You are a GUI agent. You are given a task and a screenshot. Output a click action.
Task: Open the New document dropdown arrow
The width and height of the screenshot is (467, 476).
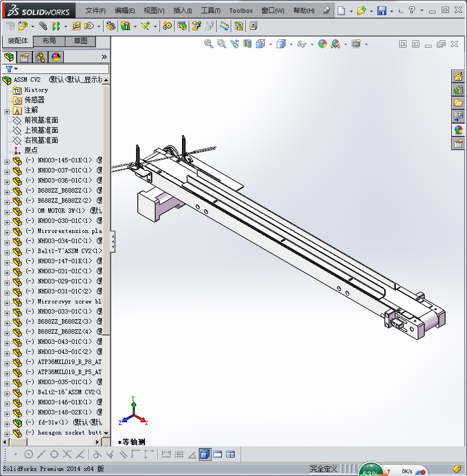[x=351, y=11]
